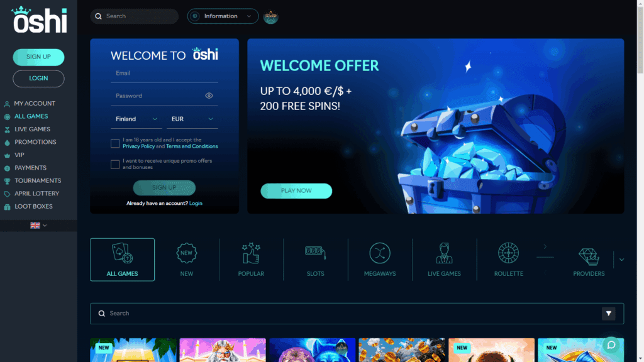Toggle password visibility eye icon
The width and height of the screenshot is (644, 362).
pos(209,96)
